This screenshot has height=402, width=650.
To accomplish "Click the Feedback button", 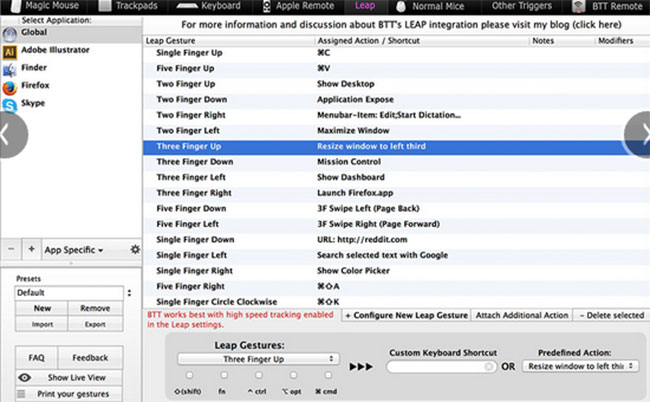I will [x=90, y=358].
